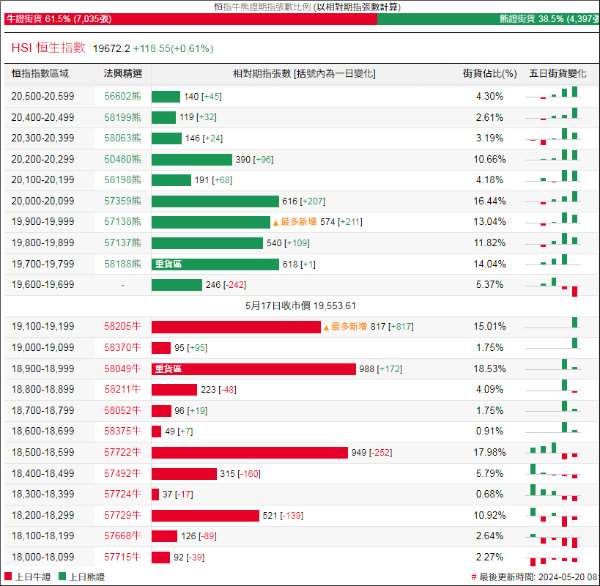
Task: Click the five-day mini chart for 18,200-18,299
Action: (553, 517)
